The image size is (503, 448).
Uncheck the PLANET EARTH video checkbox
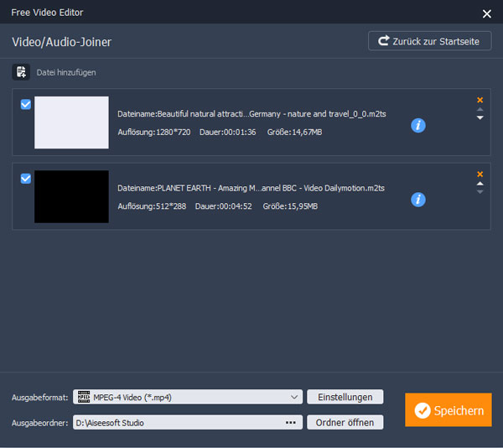click(x=26, y=179)
